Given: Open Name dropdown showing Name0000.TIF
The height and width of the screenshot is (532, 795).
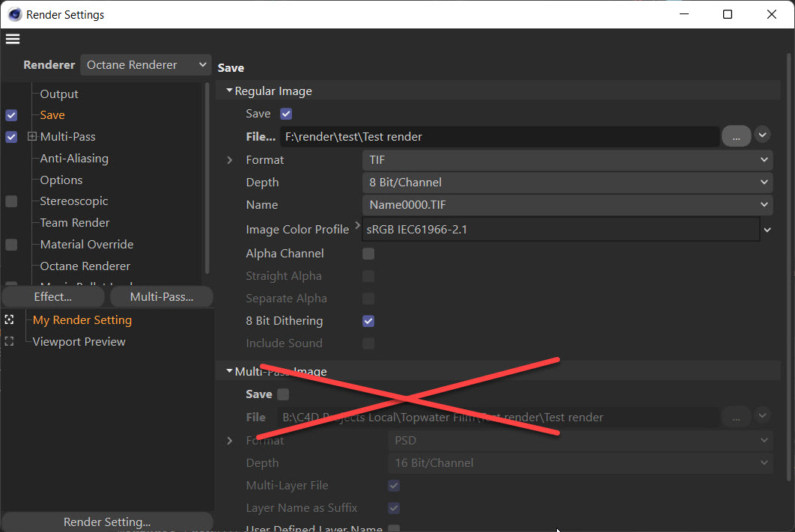Looking at the screenshot, I should point(567,205).
